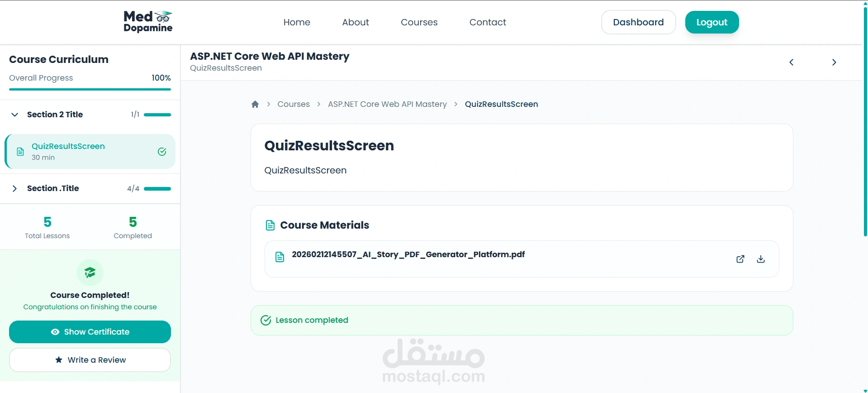Image resolution: width=868 pixels, height=393 pixels.
Task: Open the Contact nav item
Action: pyautogui.click(x=488, y=22)
